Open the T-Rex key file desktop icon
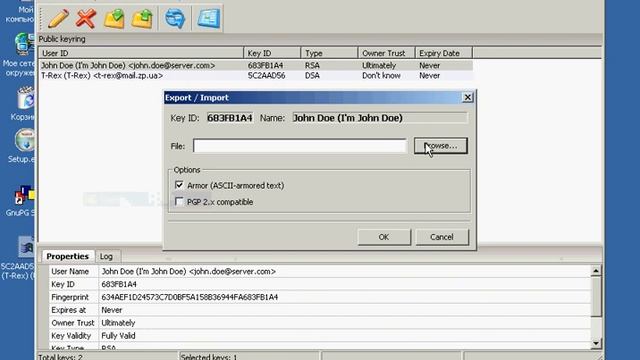Viewport: 640px width, 360px height. click(20, 258)
